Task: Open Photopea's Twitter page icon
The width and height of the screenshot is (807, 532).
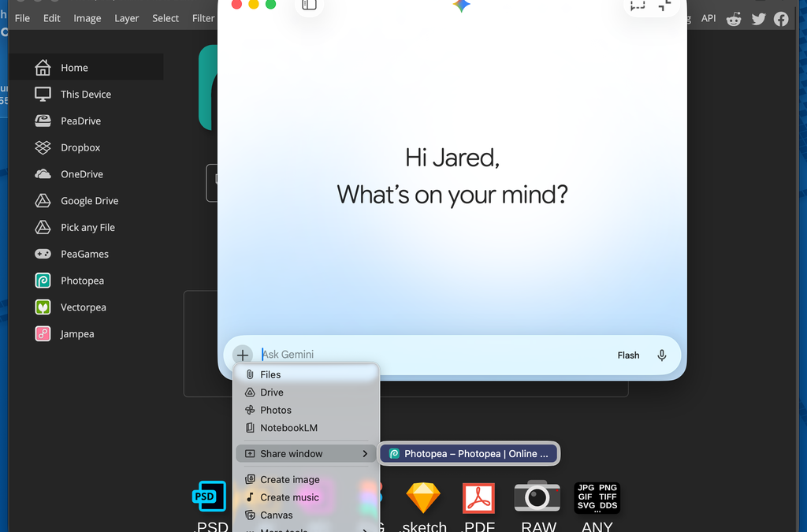Action: click(x=758, y=19)
